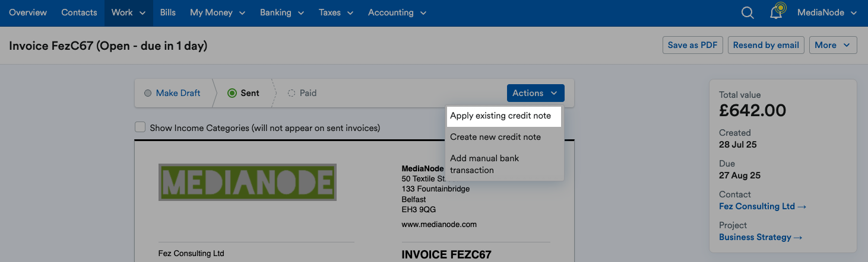Click the invoice title FezC67 heading
The height and width of the screenshot is (262, 868).
[108, 46]
